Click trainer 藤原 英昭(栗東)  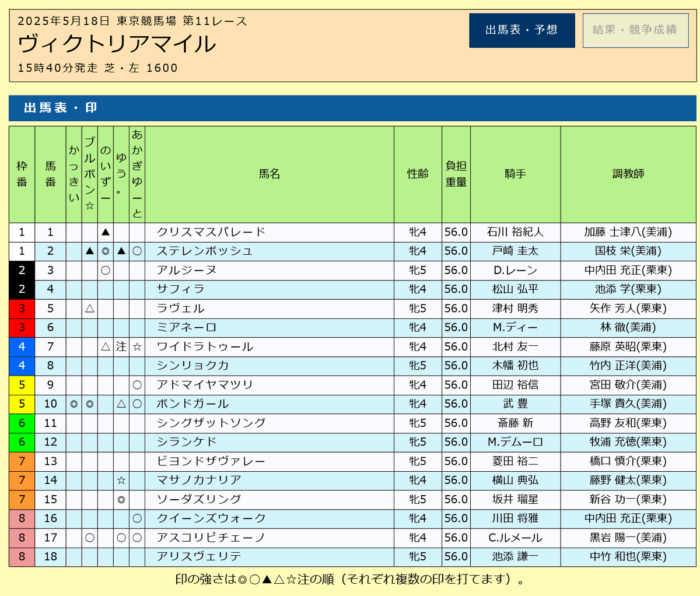click(628, 347)
